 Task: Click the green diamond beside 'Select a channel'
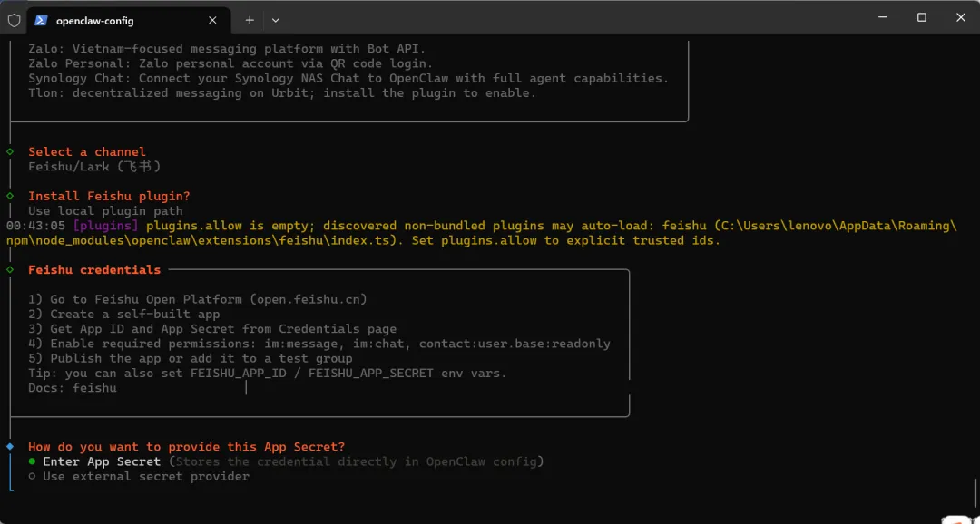click(x=10, y=151)
